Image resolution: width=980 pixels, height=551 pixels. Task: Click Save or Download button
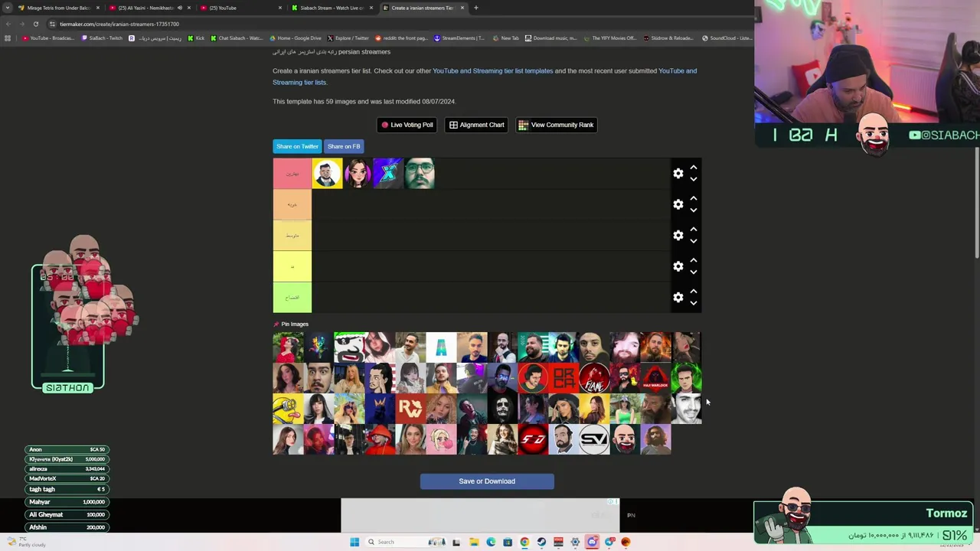pyautogui.click(x=487, y=481)
